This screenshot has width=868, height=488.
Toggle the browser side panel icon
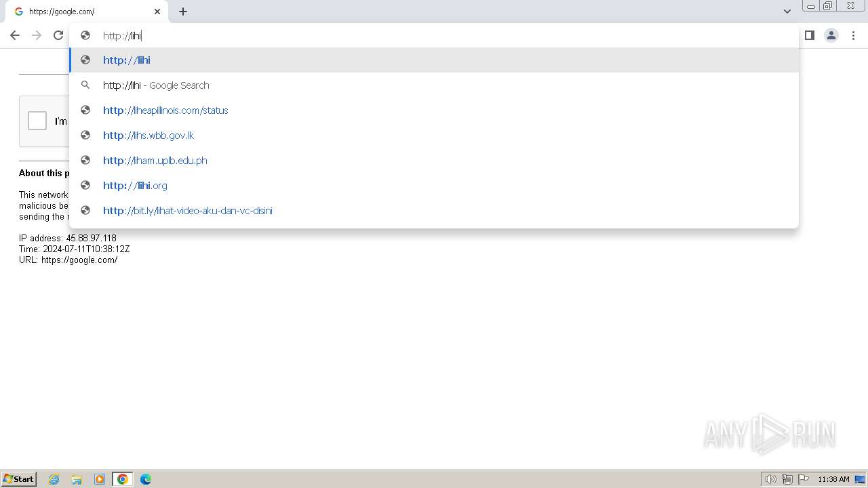point(809,35)
